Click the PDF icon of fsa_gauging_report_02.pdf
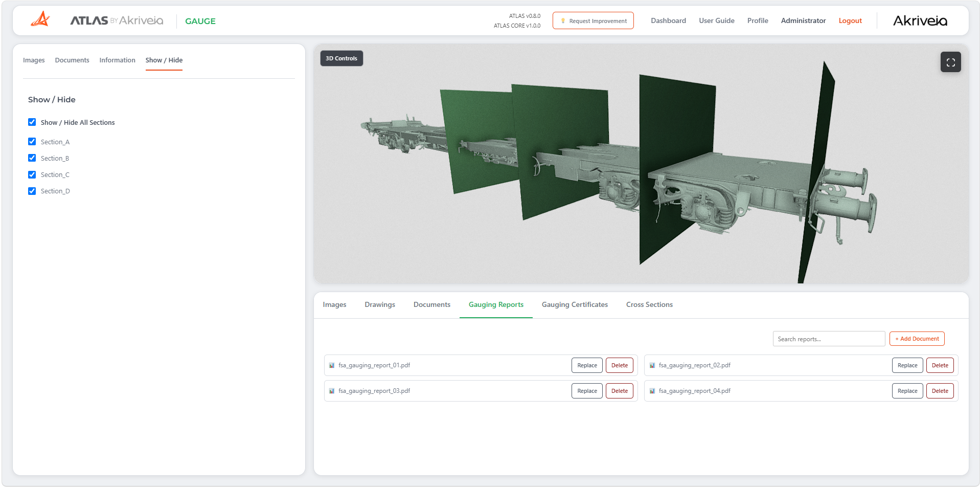 652,365
